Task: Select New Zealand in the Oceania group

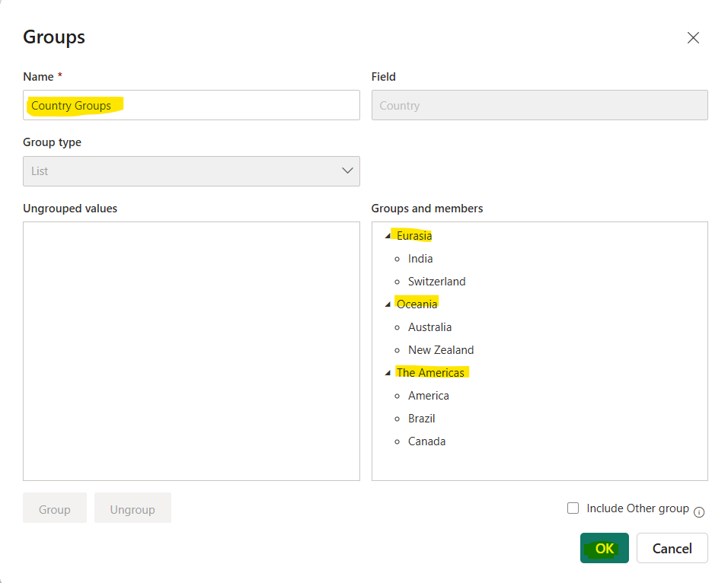Action: point(441,349)
